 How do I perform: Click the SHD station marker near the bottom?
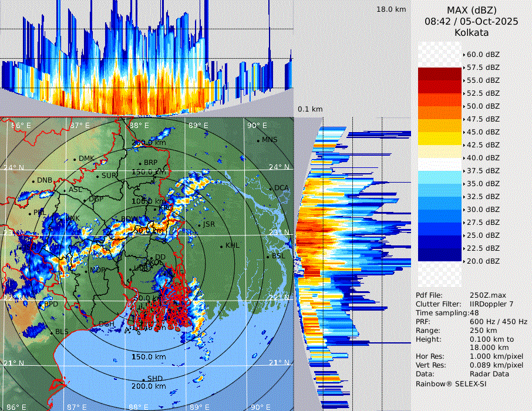pos(144,379)
